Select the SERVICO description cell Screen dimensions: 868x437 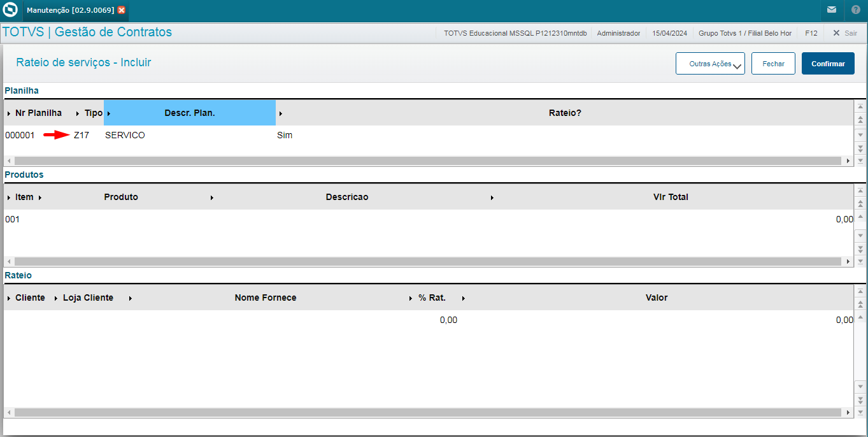pos(125,135)
